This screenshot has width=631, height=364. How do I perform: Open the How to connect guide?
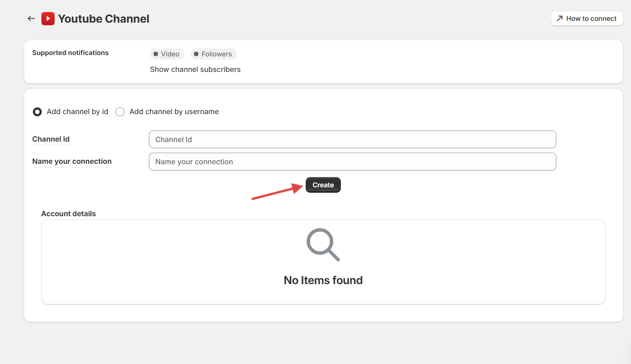click(587, 19)
